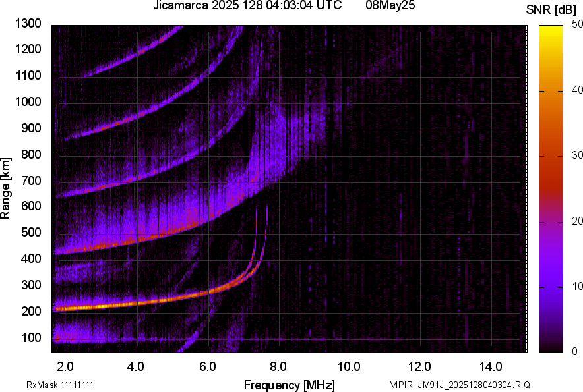Click the 'VIPIR' footer label
The image size is (583, 392).
coord(401,385)
